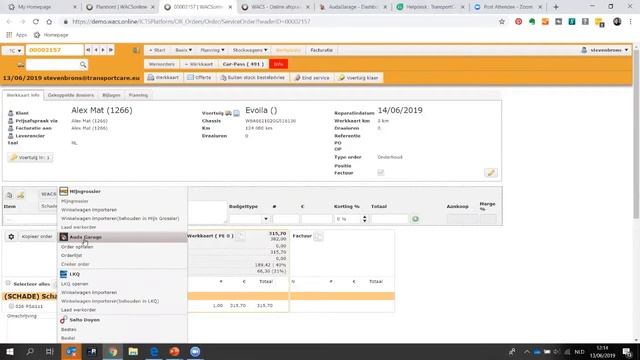Viewport: 640px width, 360px height.
Task: Adjust Korting % stepper arrows
Action: coord(364,219)
